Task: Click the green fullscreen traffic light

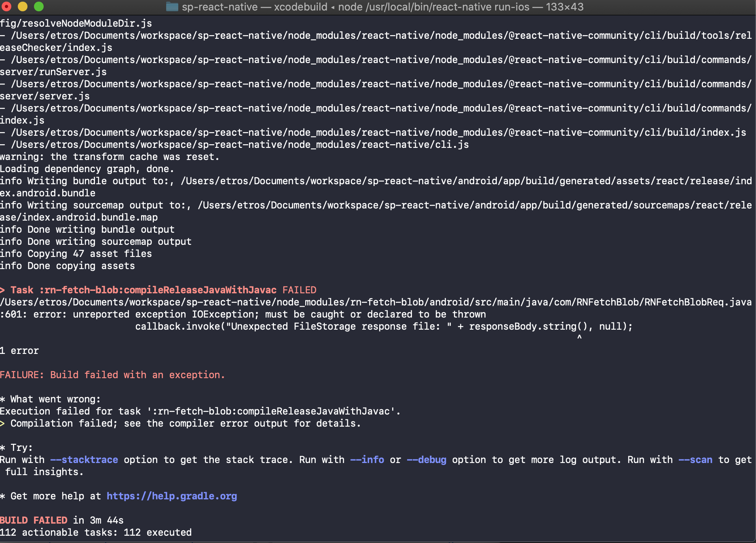Action: [x=38, y=6]
